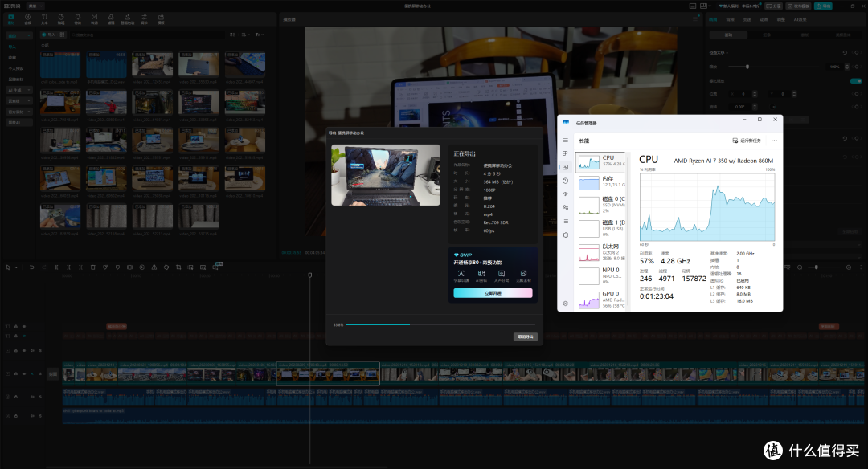This screenshot has height=469, width=868.
Task: Open the Effects (特效) tab
Action: [77, 19]
